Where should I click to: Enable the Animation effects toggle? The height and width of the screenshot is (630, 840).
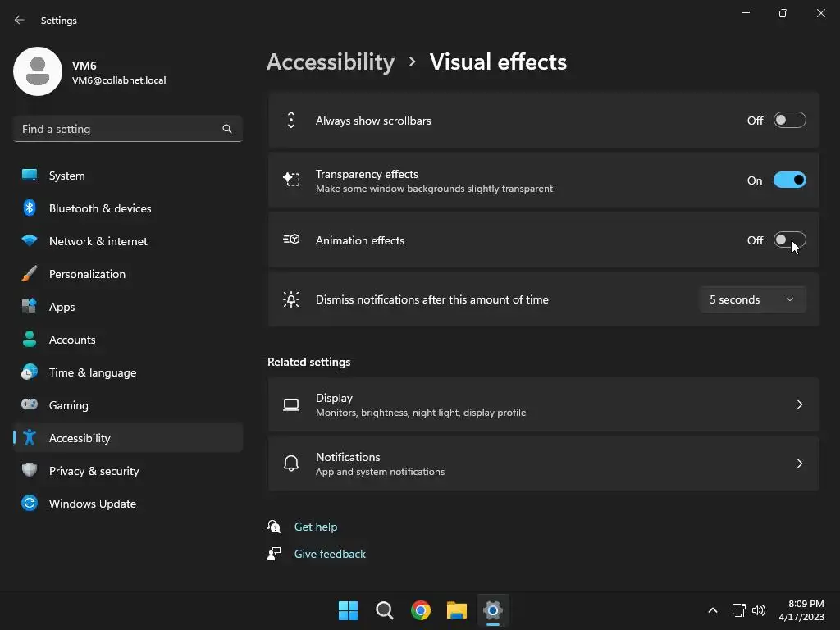pos(790,240)
